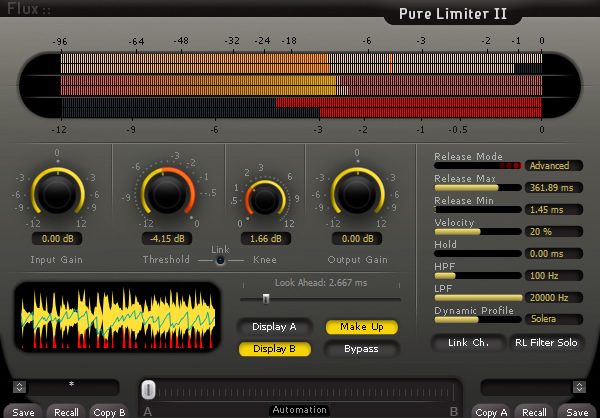This screenshot has height=418, width=600.
Task: Switch to Display A
Action: 274,327
